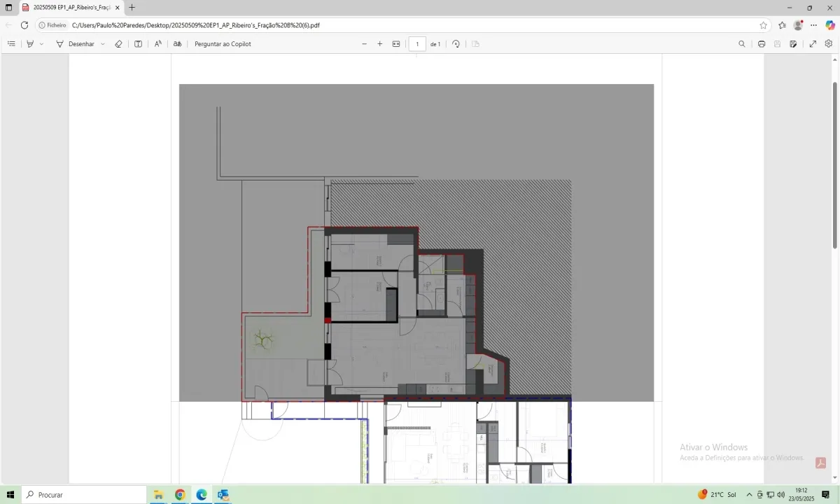The height and width of the screenshot is (504, 840).
Task: Open a new browser tab
Action: [x=132, y=8]
